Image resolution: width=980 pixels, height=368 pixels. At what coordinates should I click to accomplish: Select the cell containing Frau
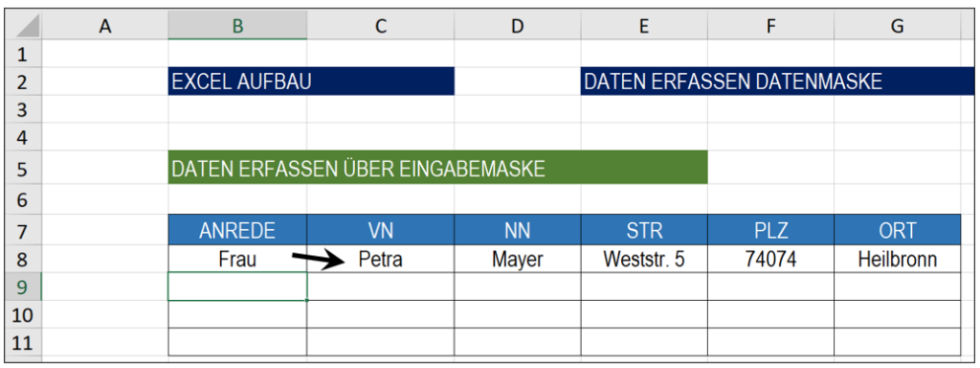pyautogui.click(x=237, y=259)
